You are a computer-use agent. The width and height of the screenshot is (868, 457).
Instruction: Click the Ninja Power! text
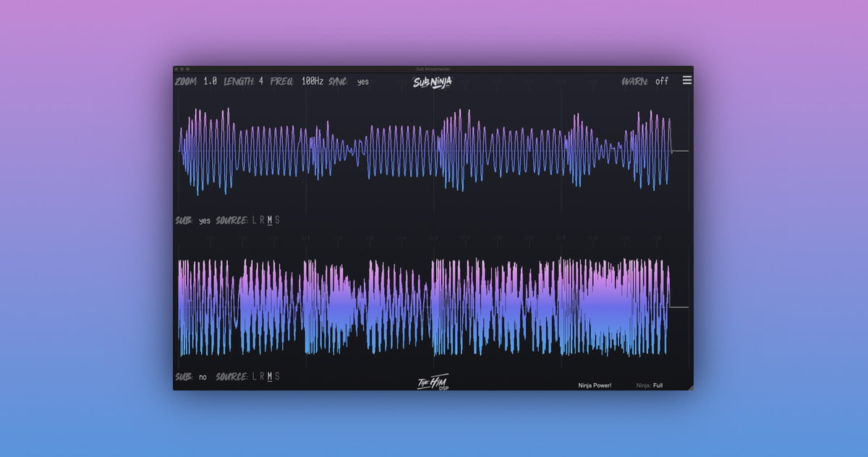point(595,385)
